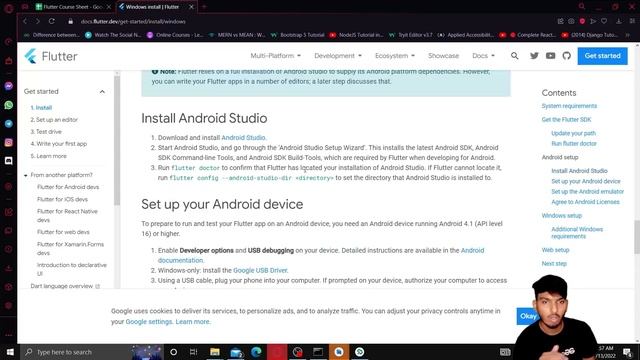Open the Google USB Driver link
The height and width of the screenshot is (360, 640).
(260, 270)
